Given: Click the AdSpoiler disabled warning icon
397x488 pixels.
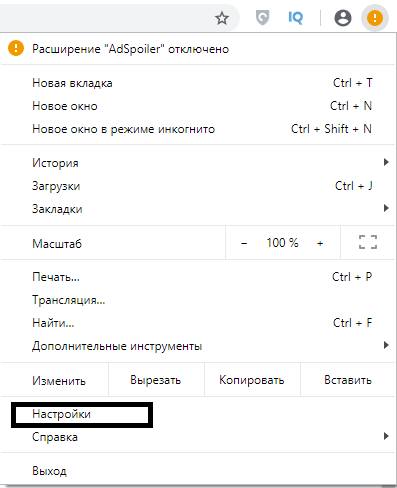Looking at the screenshot, I should coord(16,49).
